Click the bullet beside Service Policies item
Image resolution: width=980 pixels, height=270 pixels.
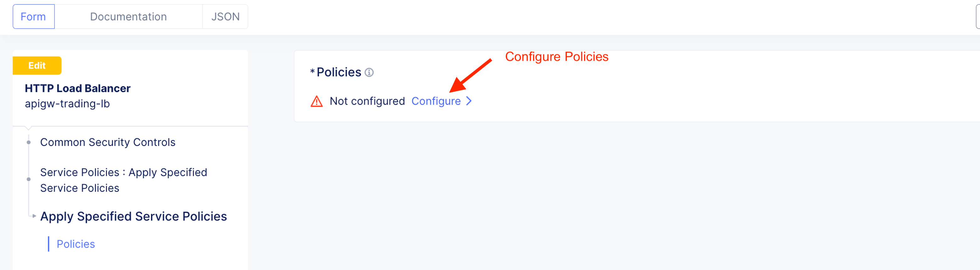tap(29, 179)
